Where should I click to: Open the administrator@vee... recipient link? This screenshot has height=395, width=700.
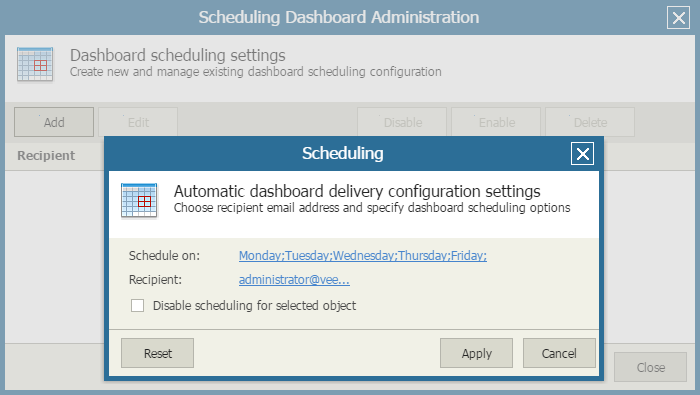coord(294,280)
